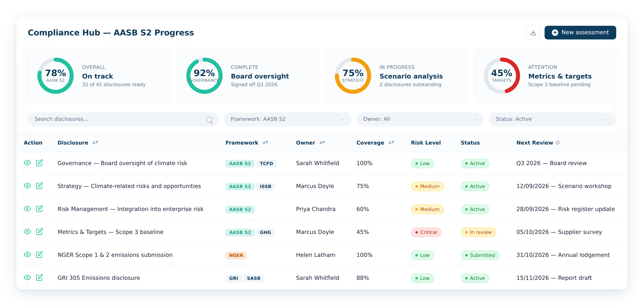Select the Helen Latham owner cell
This screenshot has width=644, height=306.
(x=316, y=255)
